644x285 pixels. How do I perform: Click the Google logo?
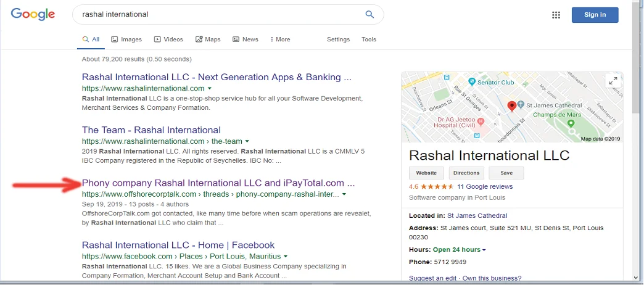coord(33,14)
